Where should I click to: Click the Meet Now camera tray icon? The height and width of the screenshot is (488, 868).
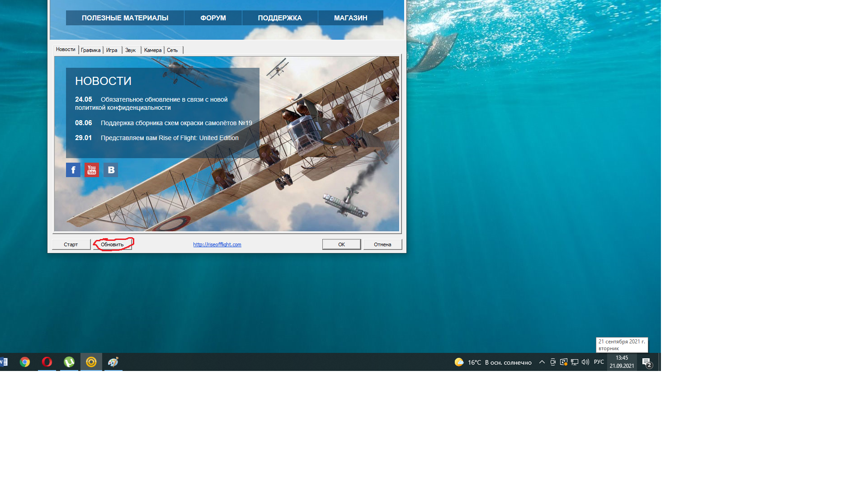coord(553,362)
